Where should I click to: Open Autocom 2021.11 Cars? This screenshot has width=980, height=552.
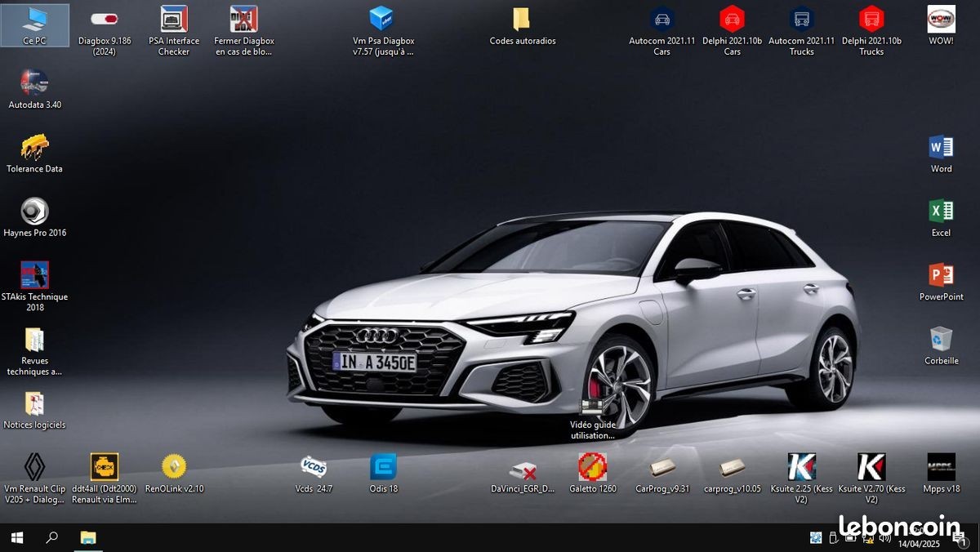click(661, 20)
